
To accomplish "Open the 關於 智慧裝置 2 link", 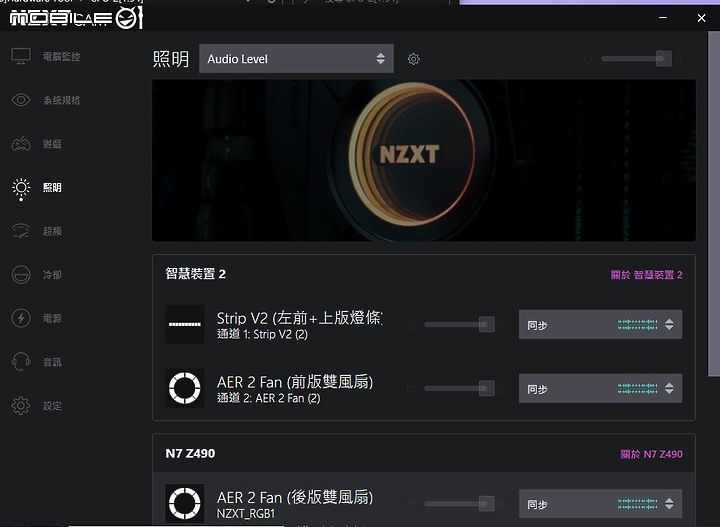I will click(647, 275).
